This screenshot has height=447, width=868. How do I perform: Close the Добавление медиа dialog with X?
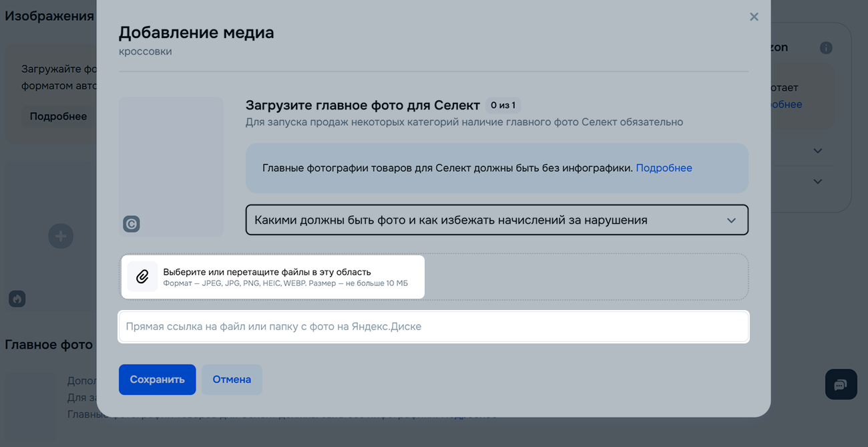[754, 17]
